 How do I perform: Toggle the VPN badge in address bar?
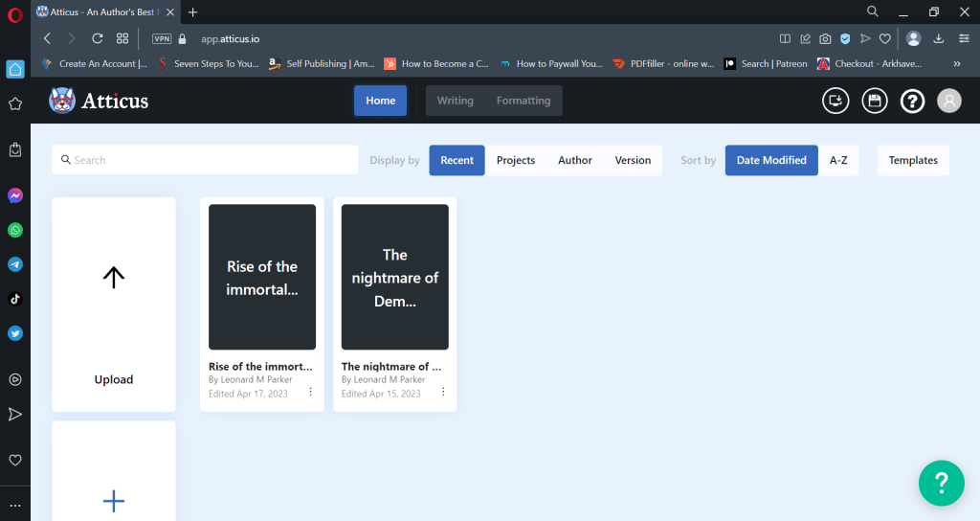click(x=161, y=39)
